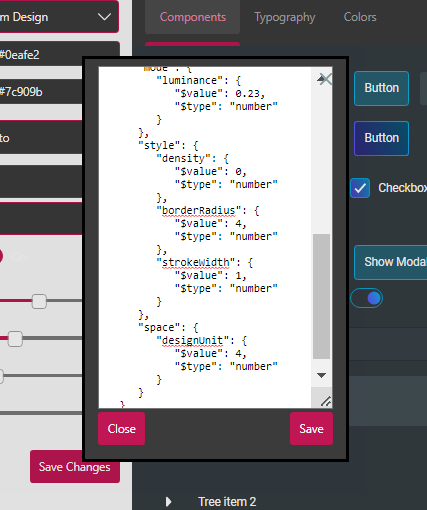Click the "strokeWidth" key in JSON
This screenshot has width=427, height=510.
point(196,263)
